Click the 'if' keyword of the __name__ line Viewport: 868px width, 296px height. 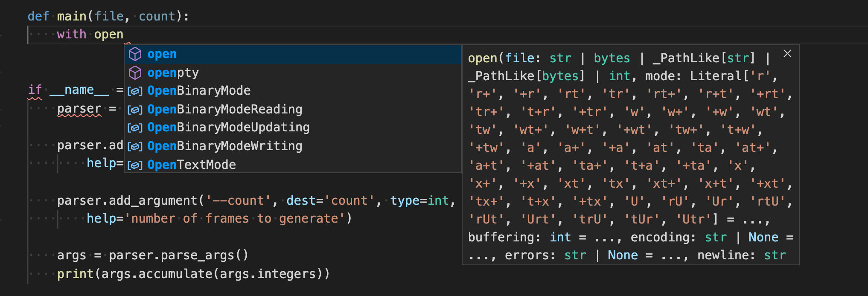pyautogui.click(x=35, y=90)
